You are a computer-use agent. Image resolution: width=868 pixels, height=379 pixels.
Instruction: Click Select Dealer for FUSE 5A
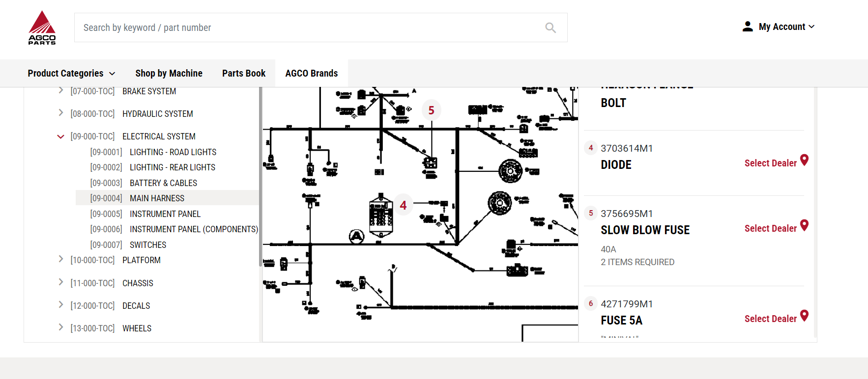pyautogui.click(x=770, y=319)
